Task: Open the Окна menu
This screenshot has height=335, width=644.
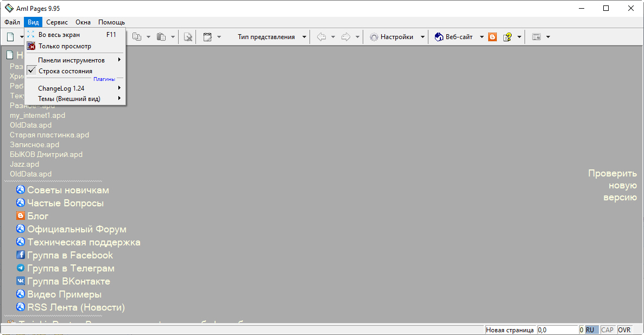Action: pos(83,22)
